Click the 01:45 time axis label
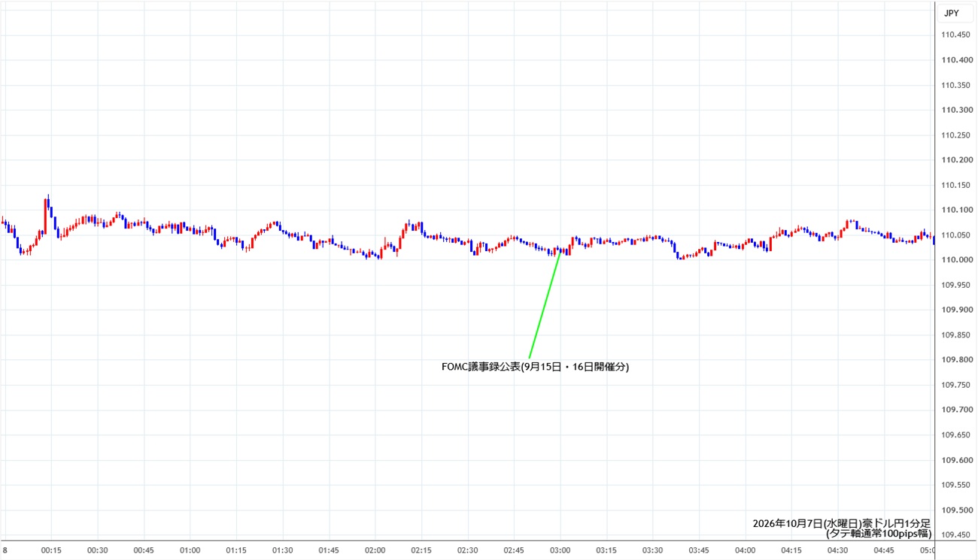 click(329, 550)
